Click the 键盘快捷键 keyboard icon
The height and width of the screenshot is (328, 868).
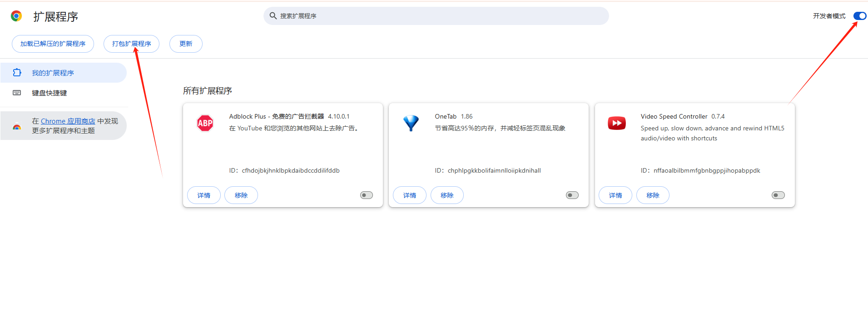[x=17, y=93]
